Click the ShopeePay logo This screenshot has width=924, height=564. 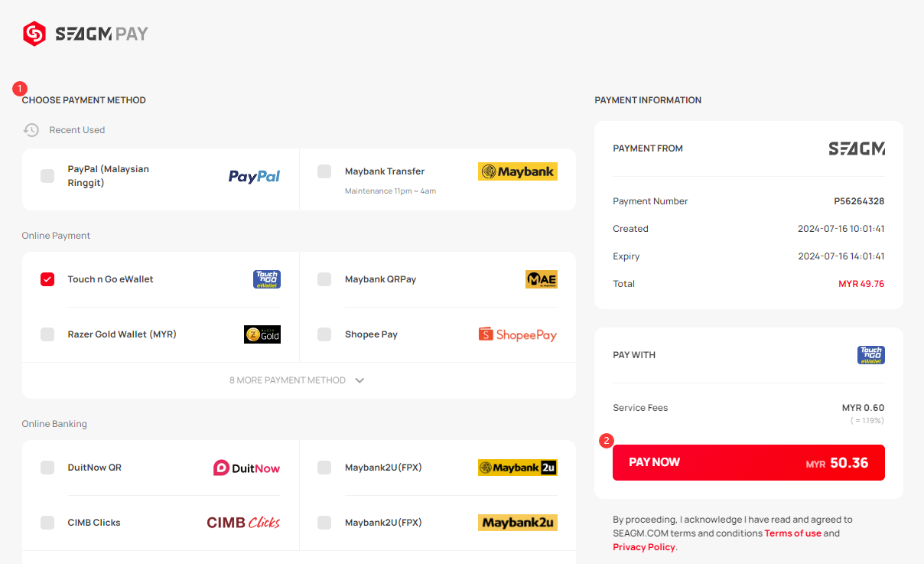pos(518,334)
